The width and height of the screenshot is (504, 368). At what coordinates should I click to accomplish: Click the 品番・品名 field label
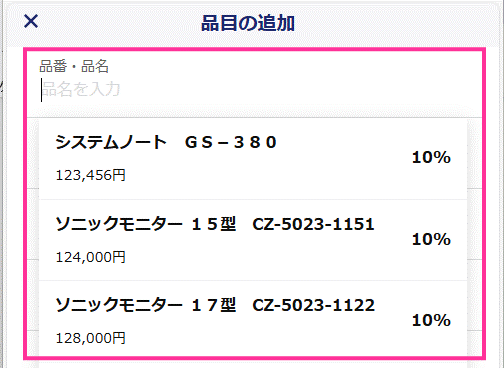[74, 66]
